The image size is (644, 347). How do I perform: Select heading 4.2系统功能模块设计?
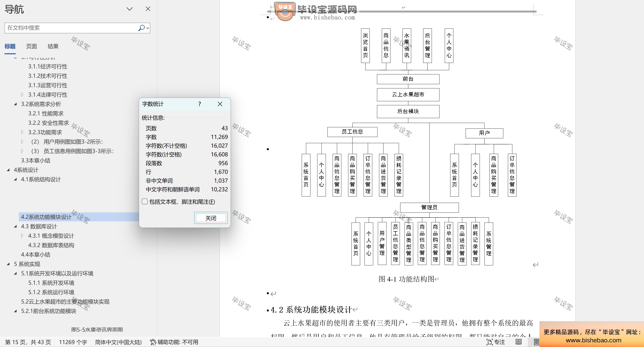click(46, 217)
